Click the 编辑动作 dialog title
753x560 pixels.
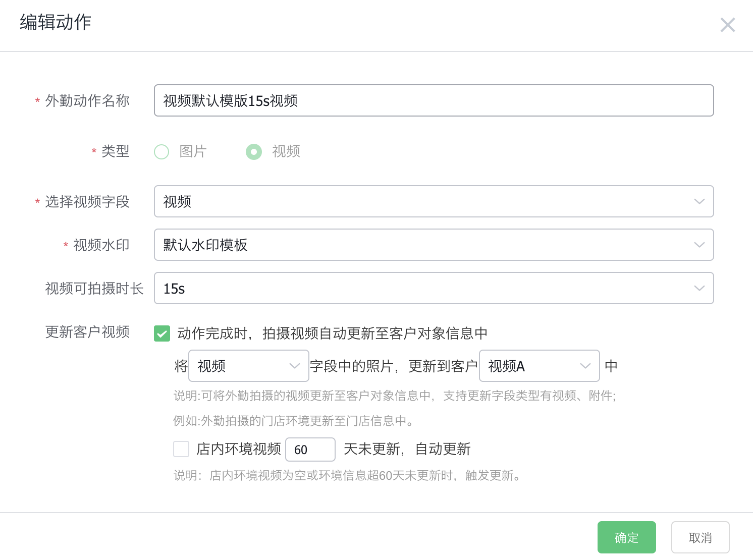point(55,23)
